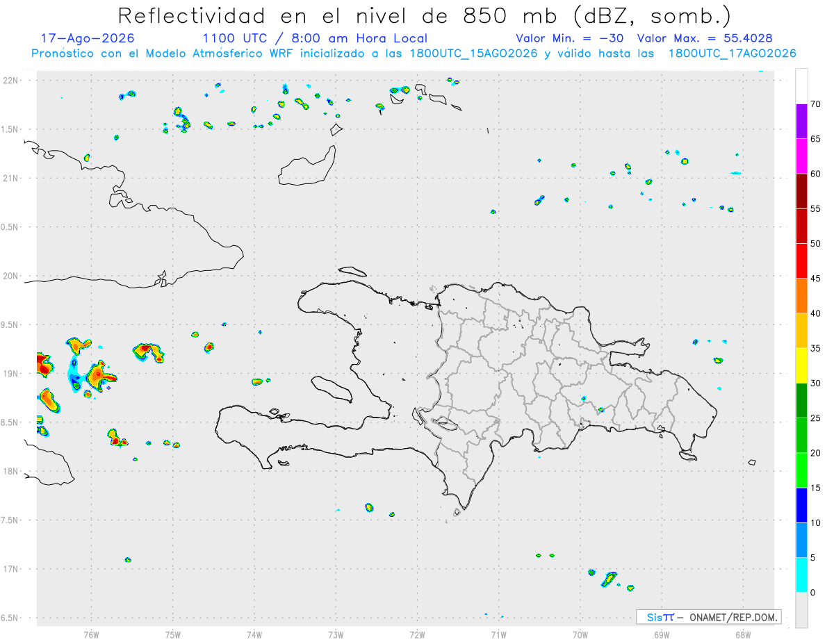Click the "75W" longitude label
Viewport: 834px width, 644px height.
[x=173, y=635]
